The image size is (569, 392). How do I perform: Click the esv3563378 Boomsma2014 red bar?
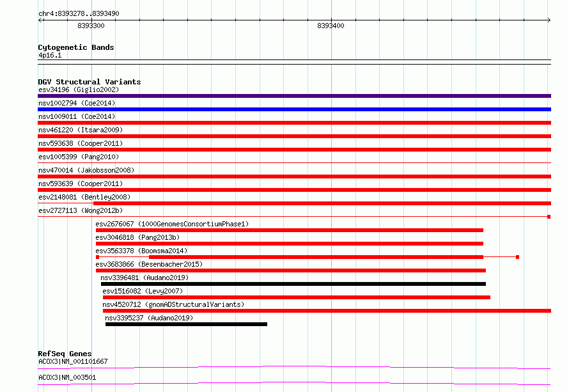(316, 257)
